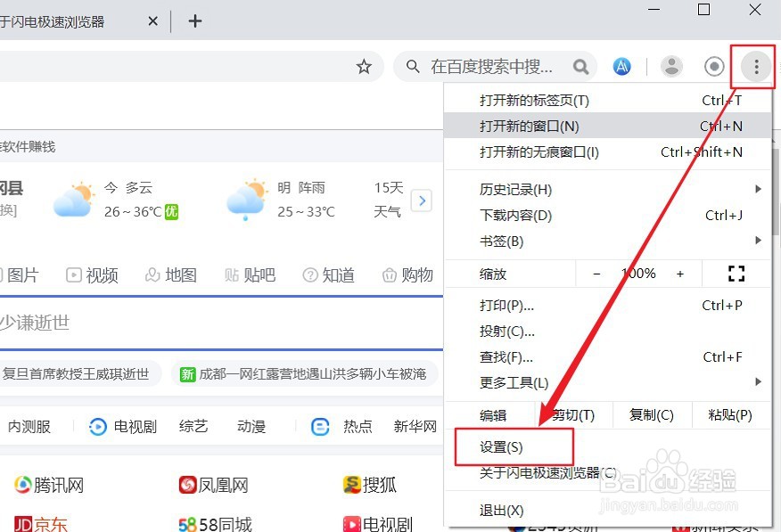Toggle fullscreen icon in zoom row

pos(736,274)
